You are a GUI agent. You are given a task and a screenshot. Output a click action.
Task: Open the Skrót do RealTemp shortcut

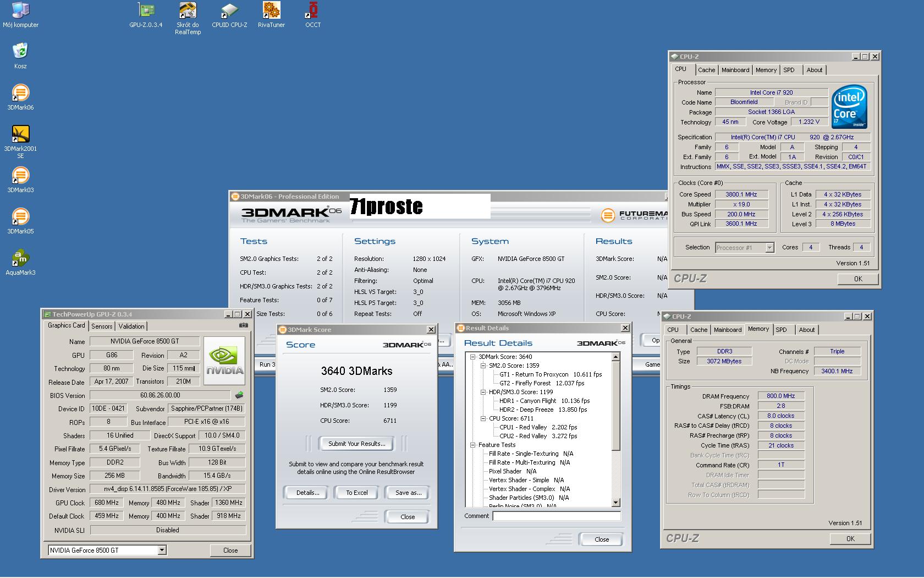[x=188, y=18]
